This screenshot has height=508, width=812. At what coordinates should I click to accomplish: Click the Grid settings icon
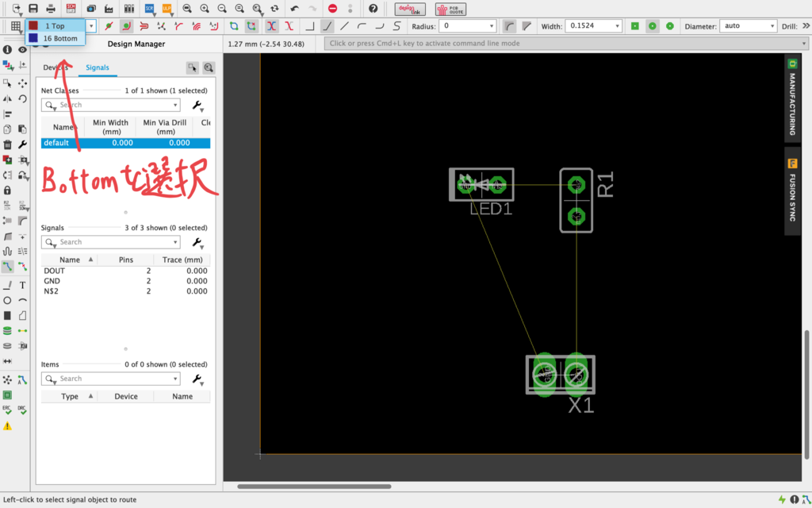tap(16, 26)
